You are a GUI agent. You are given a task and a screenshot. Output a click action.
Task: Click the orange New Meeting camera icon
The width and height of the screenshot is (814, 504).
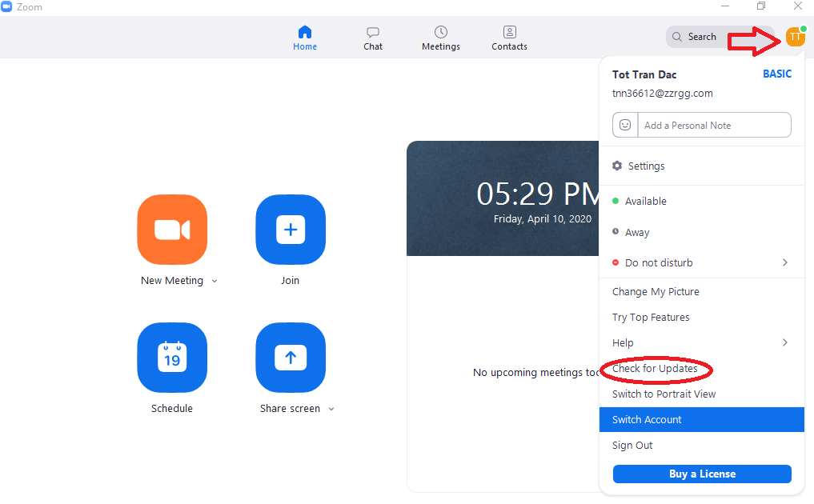(172, 230)
